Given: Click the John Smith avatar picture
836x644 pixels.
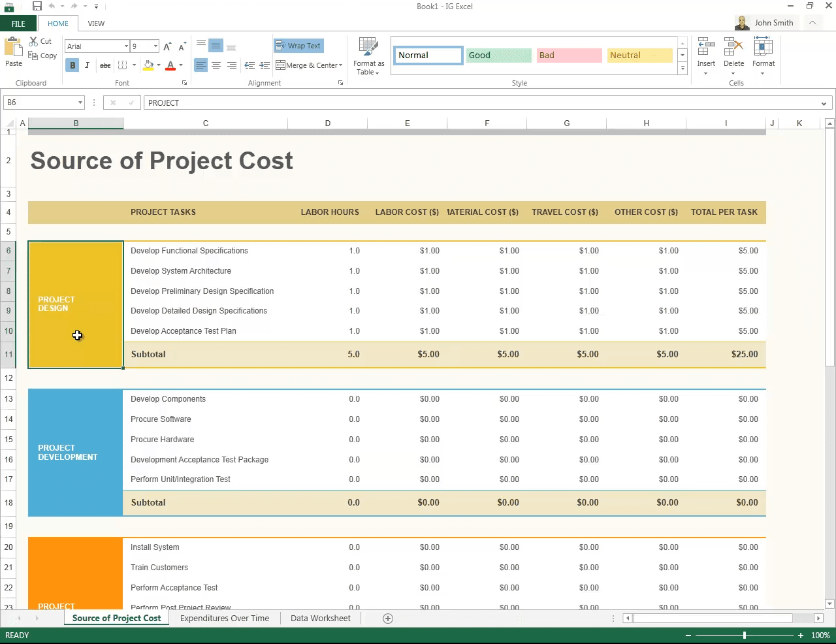Looking at the screenshot, I should [x=742, y=23].
